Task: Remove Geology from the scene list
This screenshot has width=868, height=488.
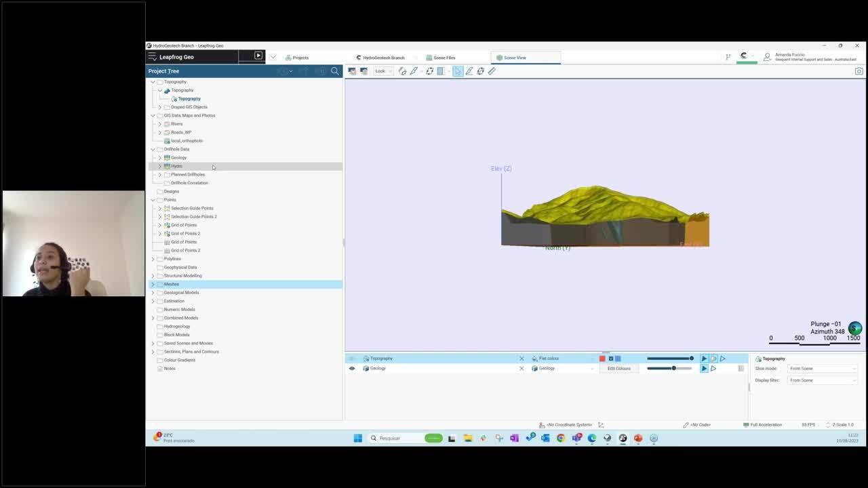Action: click(x=521, y=368)
